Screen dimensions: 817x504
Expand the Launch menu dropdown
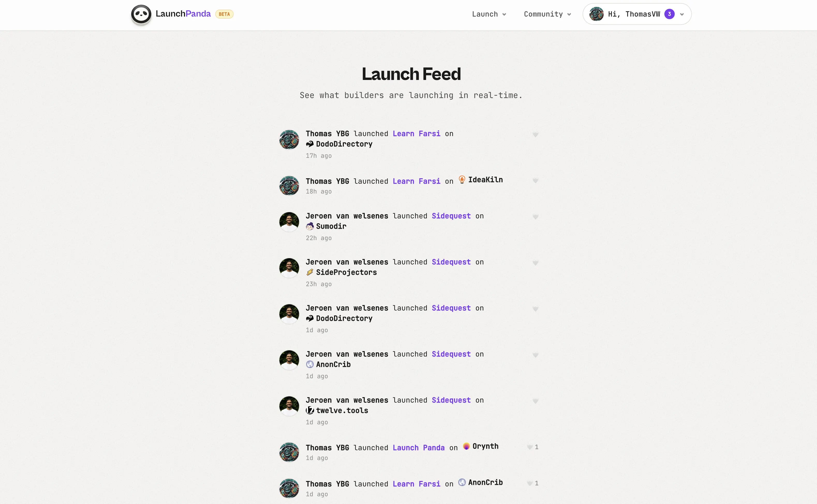pos(489,14)
